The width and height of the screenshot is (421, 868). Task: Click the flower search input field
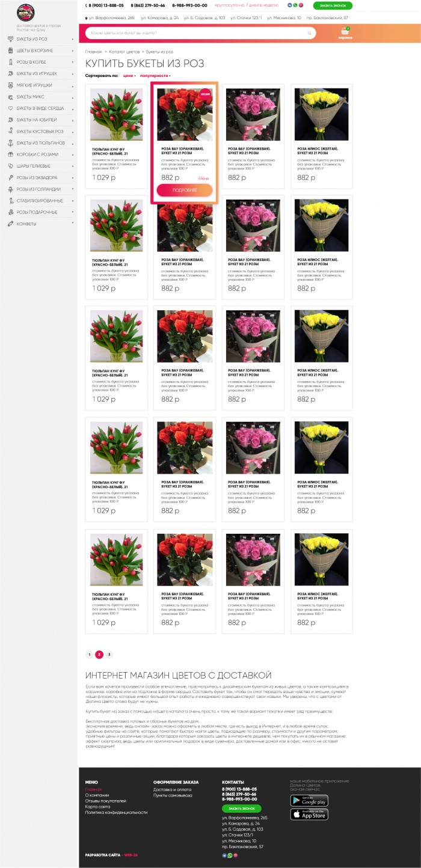click(x=201, y=32)
